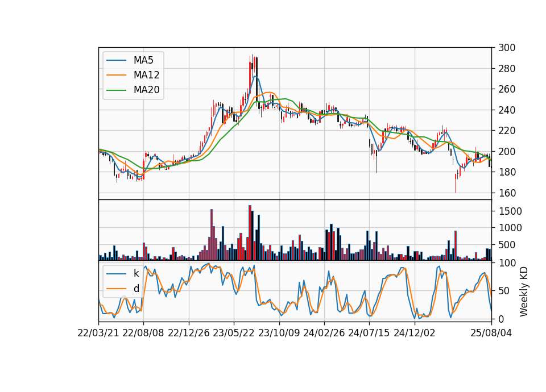Click the orange MA12 line sample in legend
546x392 pixels.
[x=116, y=75]
